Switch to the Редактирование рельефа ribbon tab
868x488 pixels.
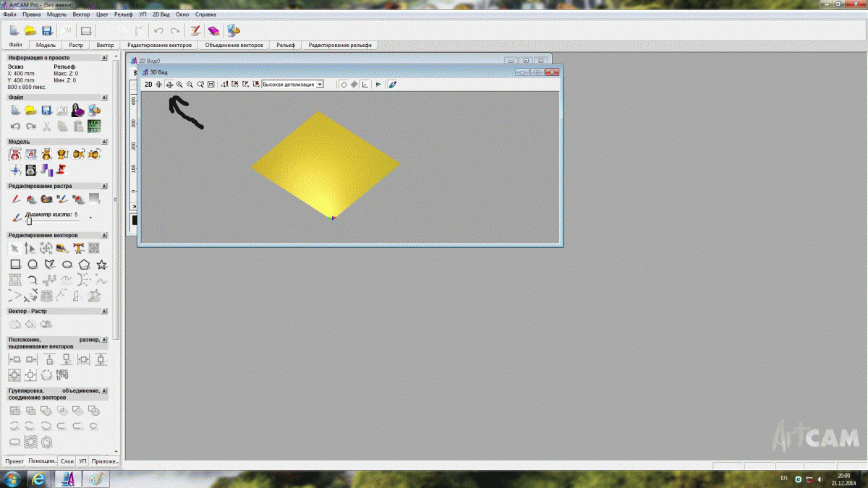pos(340,45)
